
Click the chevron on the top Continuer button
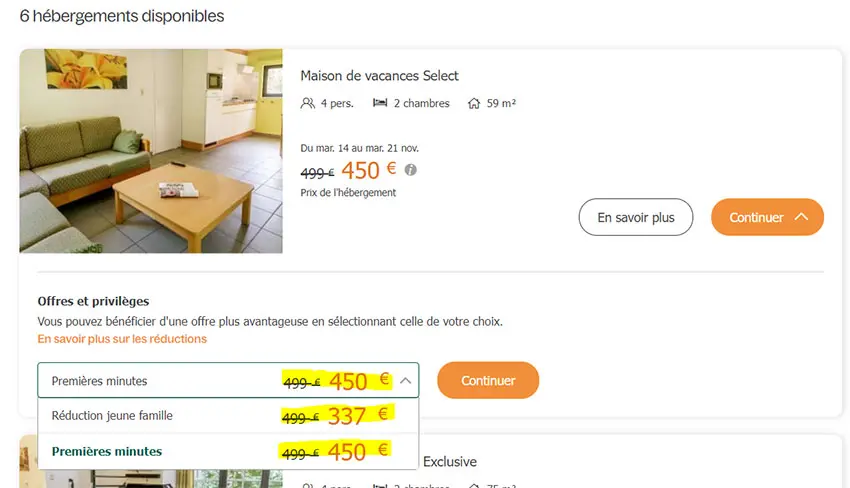801,217
